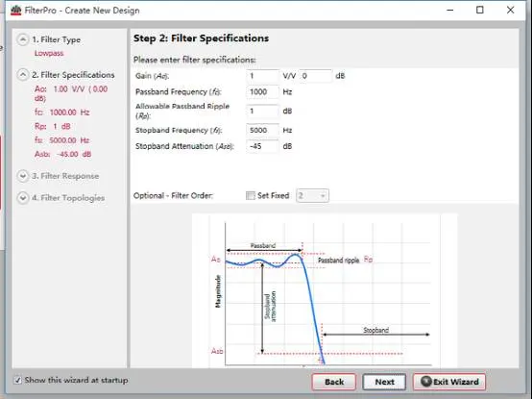This screenshot has width=532, height=399.
Task: Open the 1. Filter Type step label
Action: click(x=57, y=39)
